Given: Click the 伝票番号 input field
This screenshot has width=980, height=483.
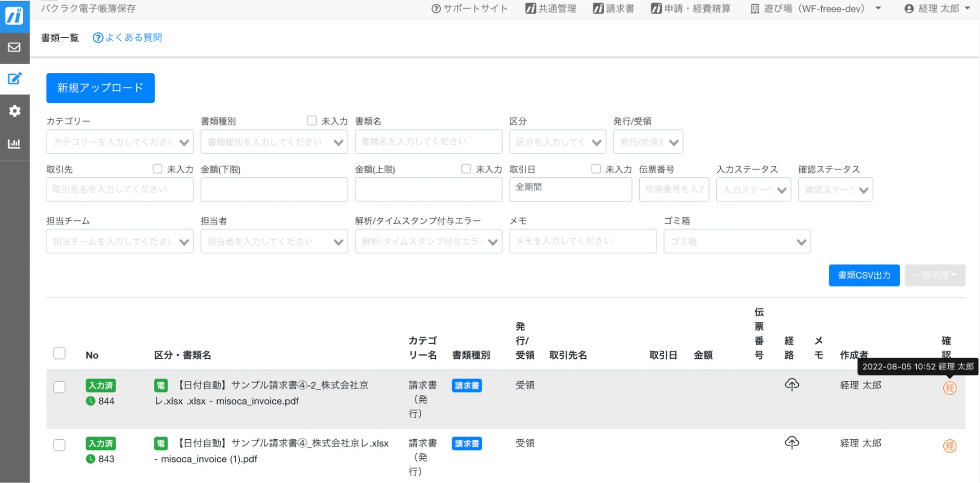Looking at the screenshot, I should point(674,189).
